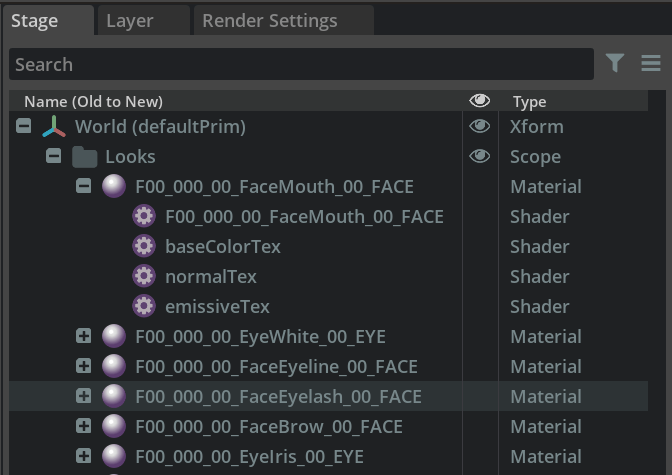Click the FaceMouth material sphere icon
The width and height of the screenshot is (672, 475).
click(x=114, y=187)
